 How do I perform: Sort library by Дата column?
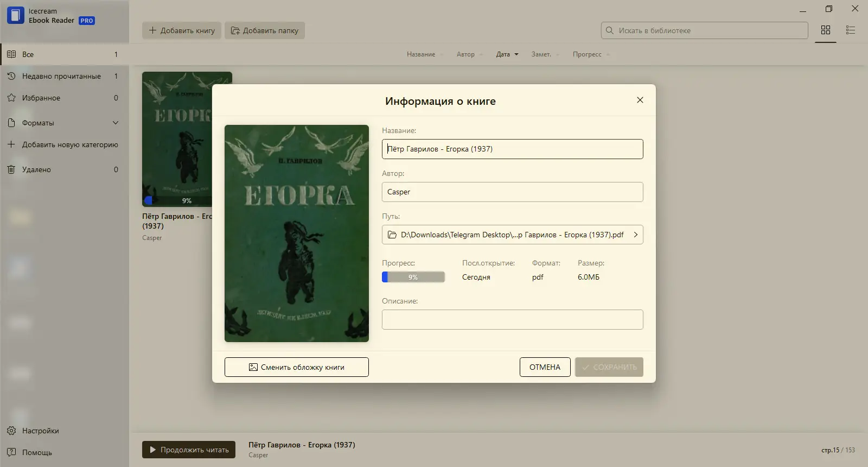[x=507, y=54]
